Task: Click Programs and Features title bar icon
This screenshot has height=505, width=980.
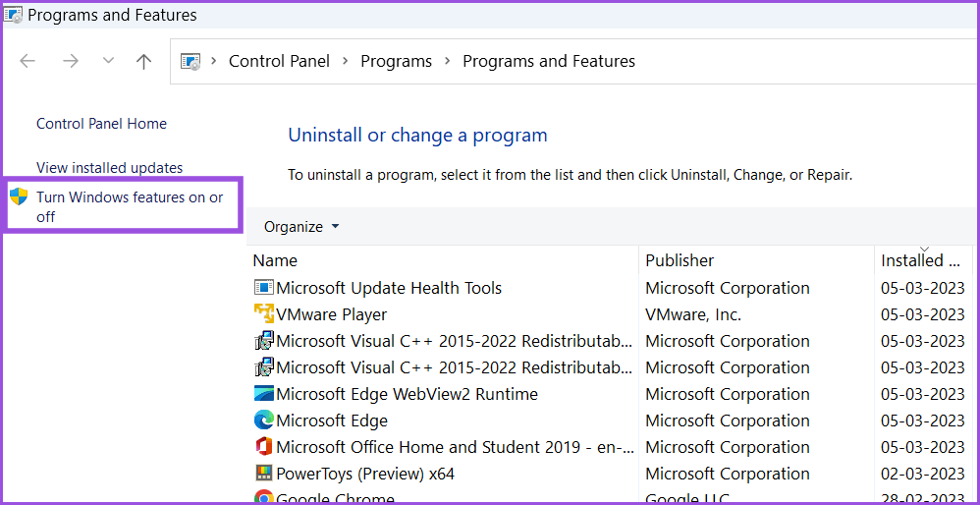Action: [14, 15]
